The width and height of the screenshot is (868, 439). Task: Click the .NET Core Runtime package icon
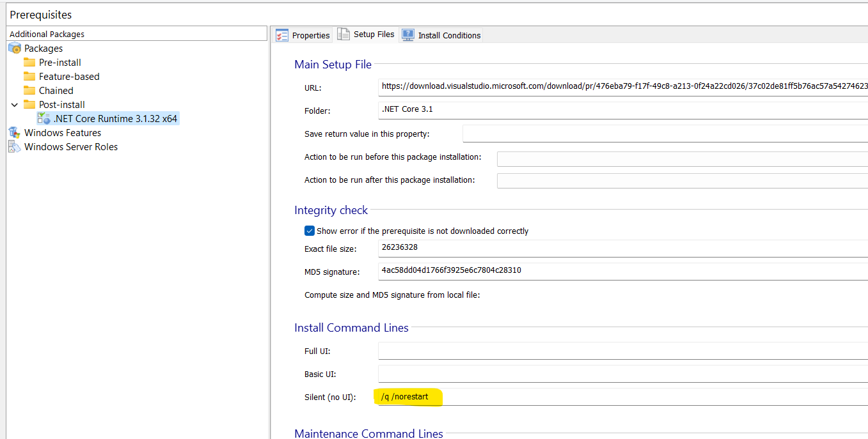point(43,118)
